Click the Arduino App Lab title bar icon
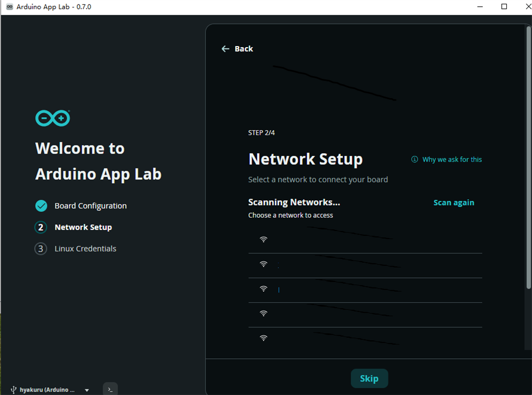This screenshot has height=395, width=532. 9,7
